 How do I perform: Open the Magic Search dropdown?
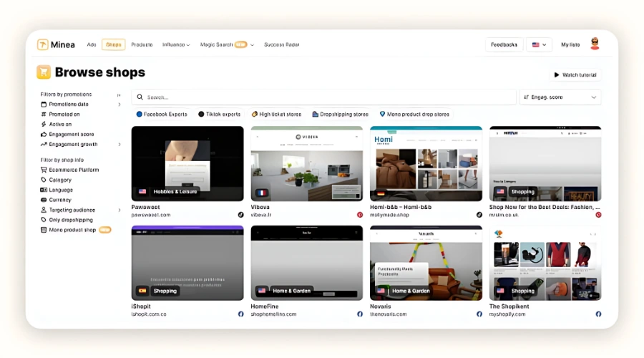coord(227,44)
